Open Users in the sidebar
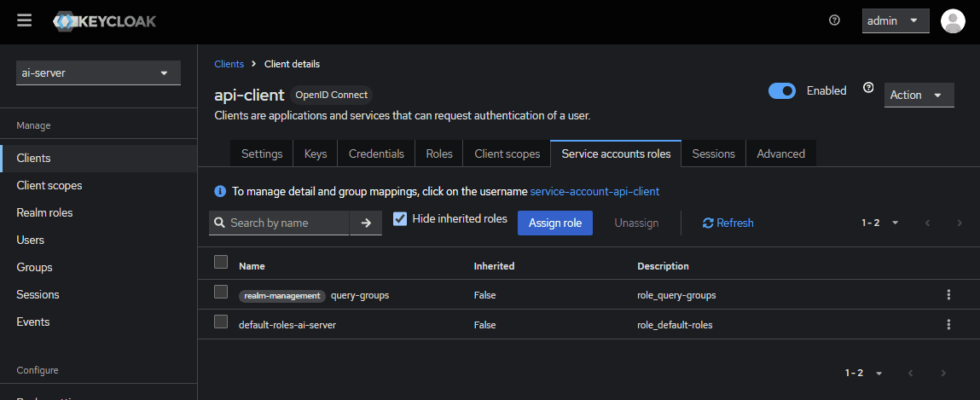 point(99,240)
